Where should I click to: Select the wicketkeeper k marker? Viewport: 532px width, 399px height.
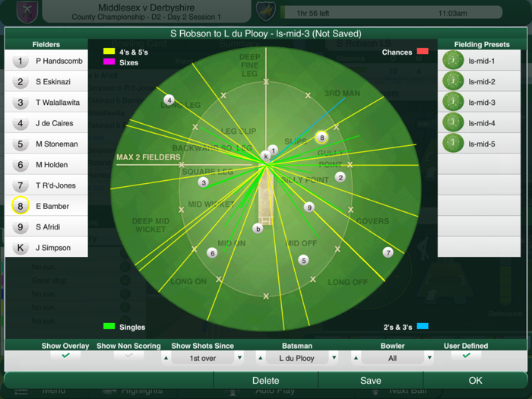(x=266, y=156)
